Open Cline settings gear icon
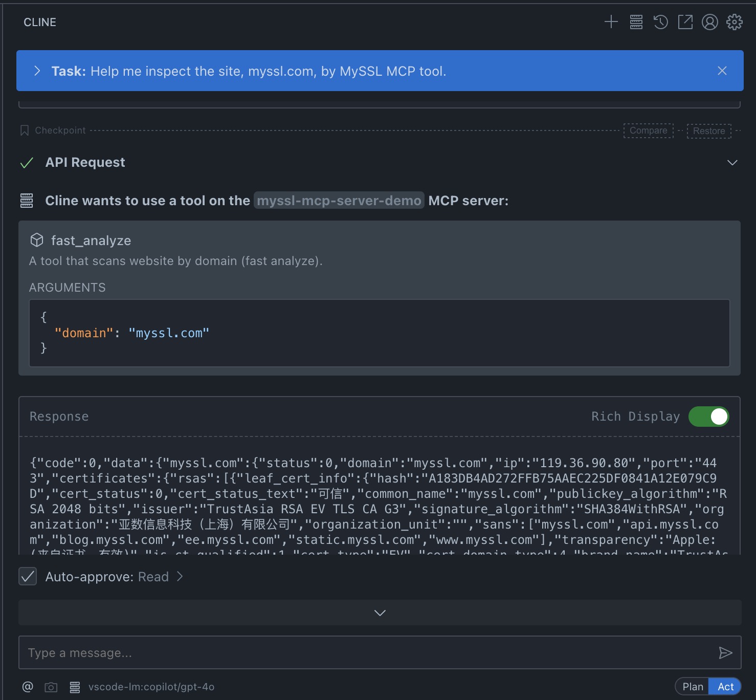The image size is (756, 700). [x=735, y=22]
